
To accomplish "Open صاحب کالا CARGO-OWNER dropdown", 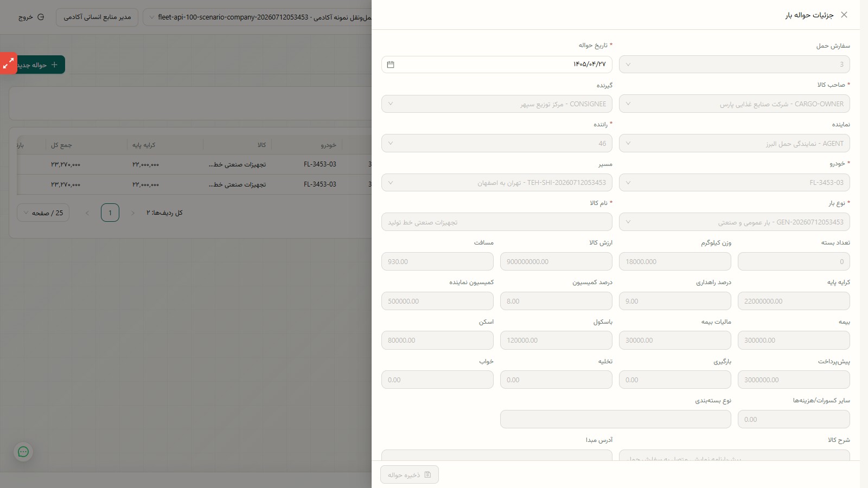I will (x=735, y=104).
